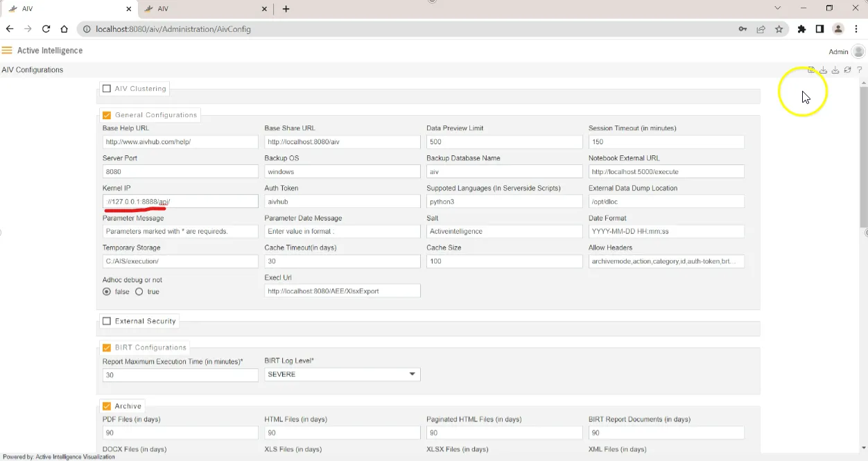Click the refresh configurations icon

[x=847, y=70]
